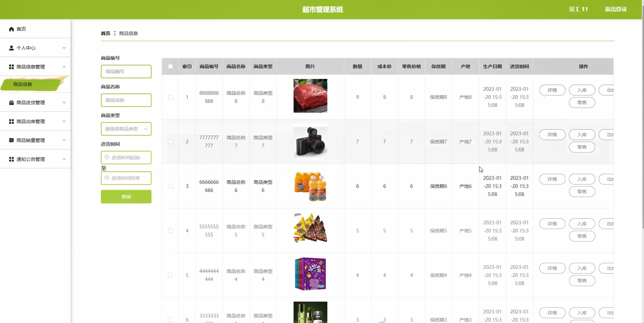Click 详情 for product 商品名称7
644x323 pixels.
click(x=552, y=135)
